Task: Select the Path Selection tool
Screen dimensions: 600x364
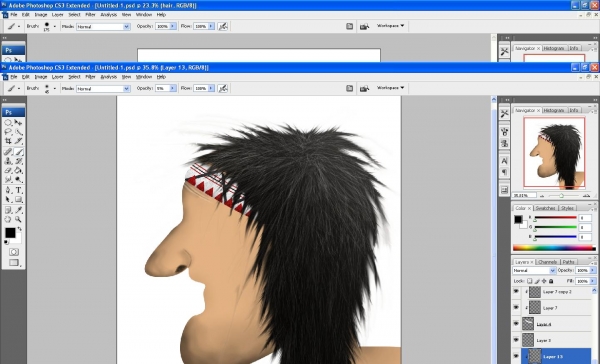Action: [x=8, y=199]
